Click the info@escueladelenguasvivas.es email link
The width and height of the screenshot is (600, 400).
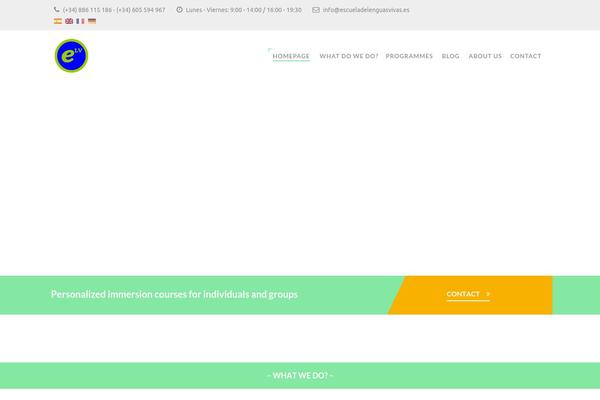point(366,10)
